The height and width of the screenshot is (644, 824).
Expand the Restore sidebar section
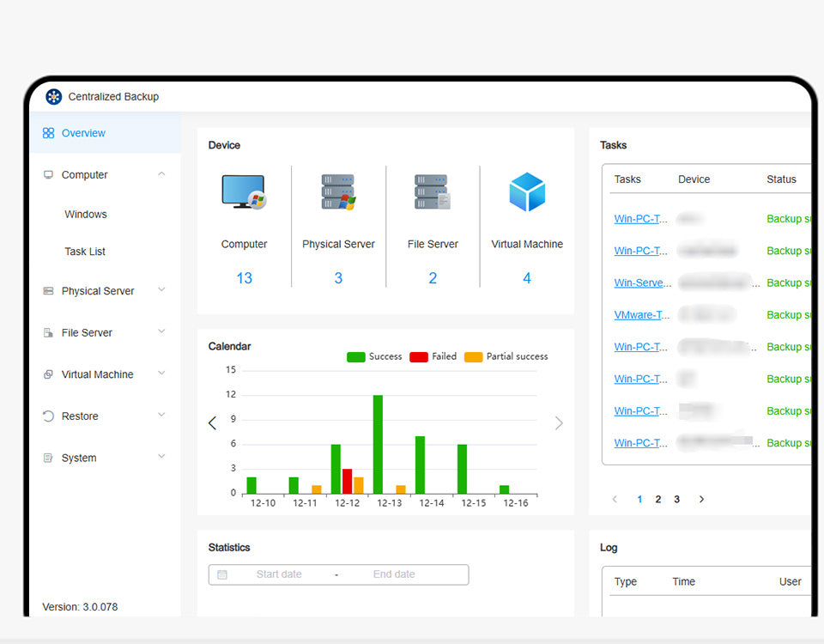click(161, 416)
